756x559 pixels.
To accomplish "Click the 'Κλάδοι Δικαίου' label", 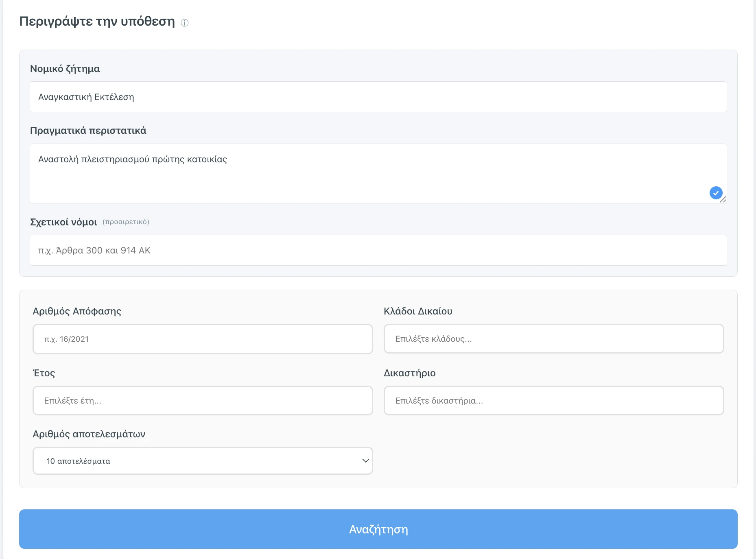I will 418,311.
